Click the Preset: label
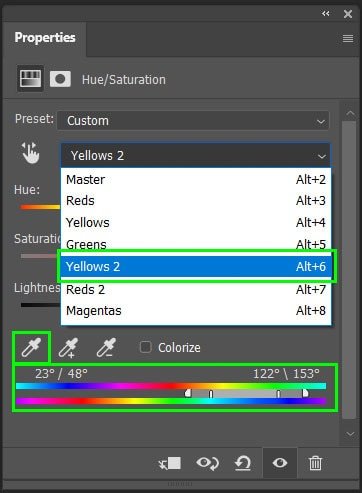362x493 pixels. point(34,118)
